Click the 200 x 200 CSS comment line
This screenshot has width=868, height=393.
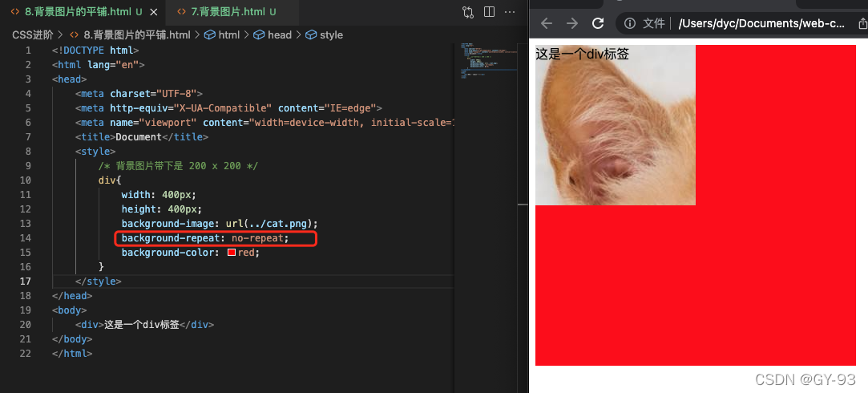click(178, 166)
